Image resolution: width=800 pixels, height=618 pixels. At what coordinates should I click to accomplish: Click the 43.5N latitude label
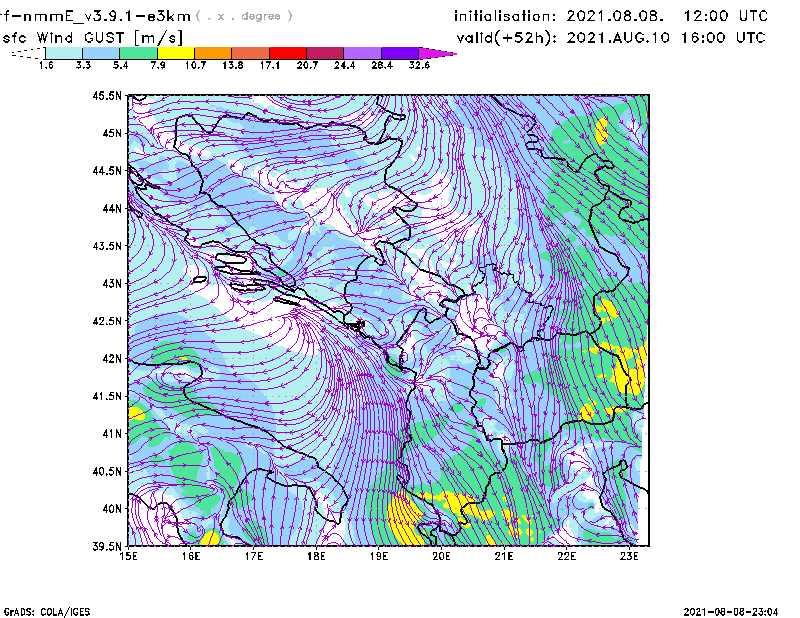point(108,245)
